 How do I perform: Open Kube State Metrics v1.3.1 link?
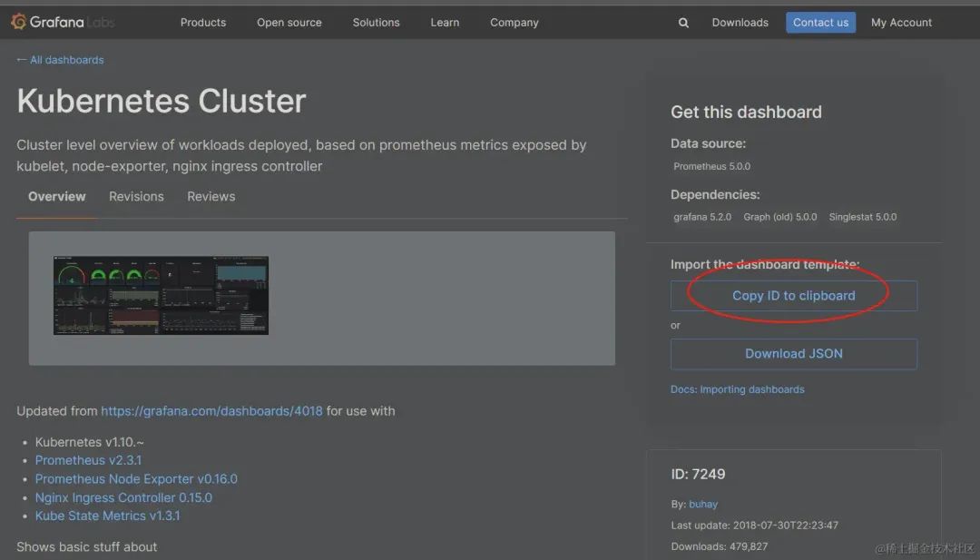[x=107, y=516]
